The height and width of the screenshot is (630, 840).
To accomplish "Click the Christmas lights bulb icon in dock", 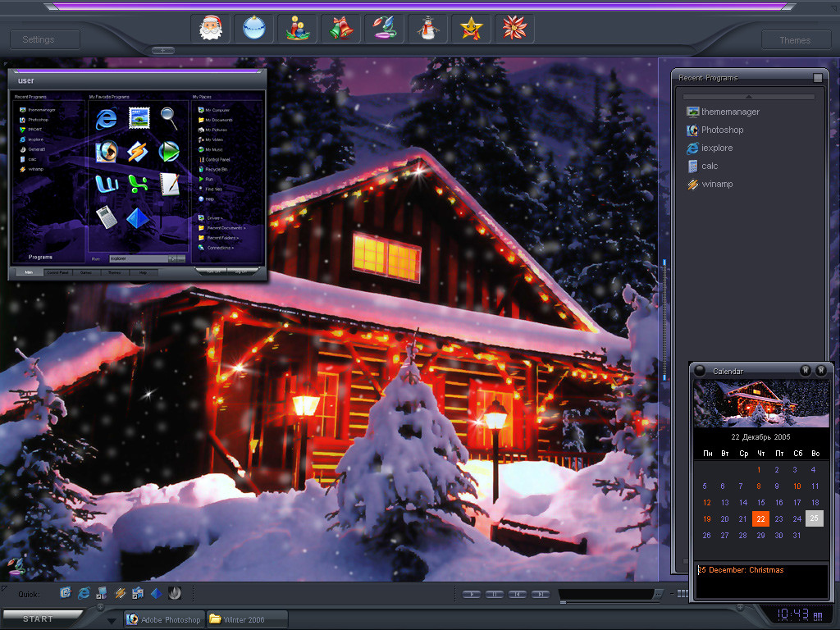I will point(384,28).
